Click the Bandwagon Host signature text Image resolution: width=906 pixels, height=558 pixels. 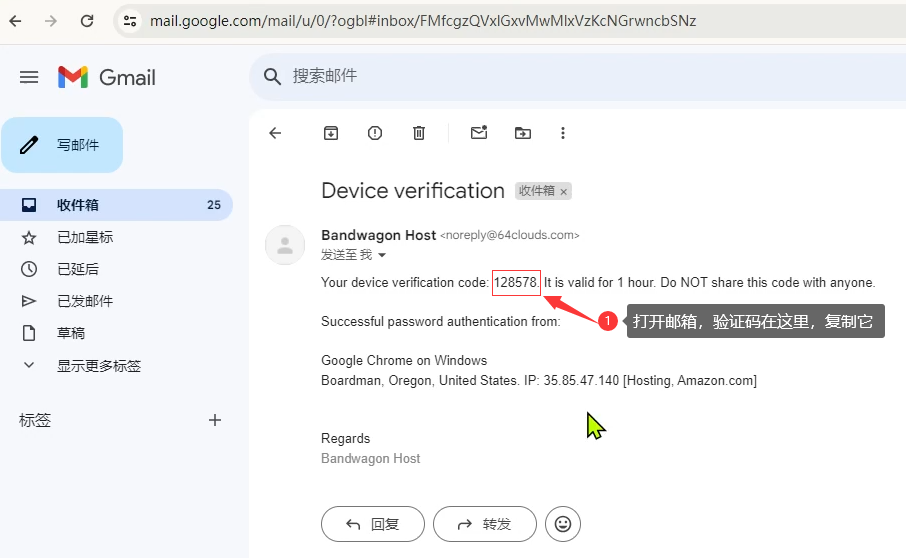[x=370, y=459]
